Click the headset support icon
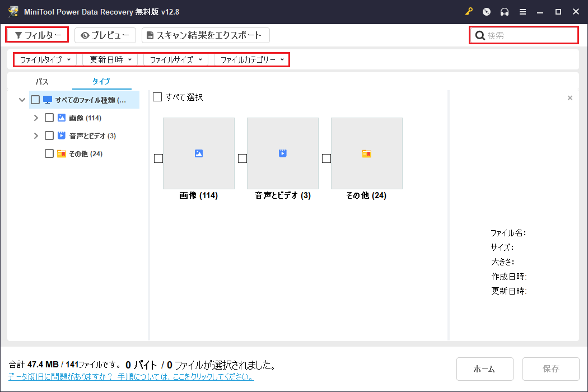This screenshot has width=588, height=392. (x=505, y=11)
